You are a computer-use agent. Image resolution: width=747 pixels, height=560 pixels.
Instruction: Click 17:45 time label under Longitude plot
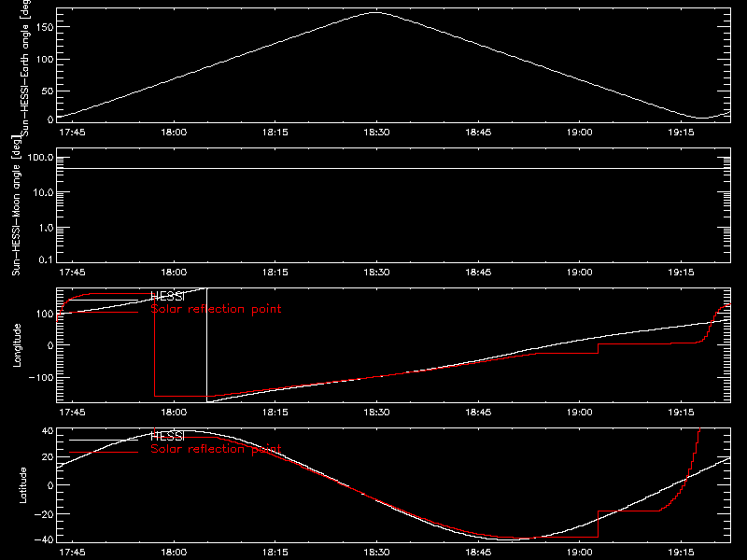pos(72,412)
